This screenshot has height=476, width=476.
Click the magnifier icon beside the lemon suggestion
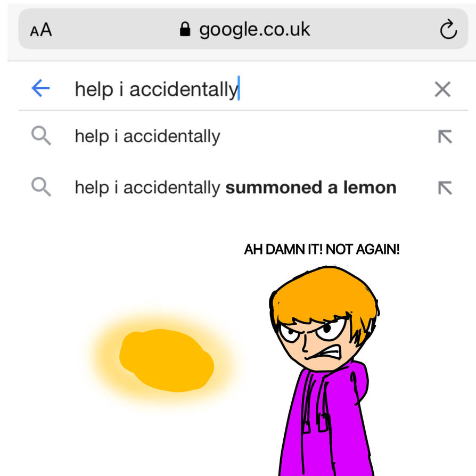point(42,187)
